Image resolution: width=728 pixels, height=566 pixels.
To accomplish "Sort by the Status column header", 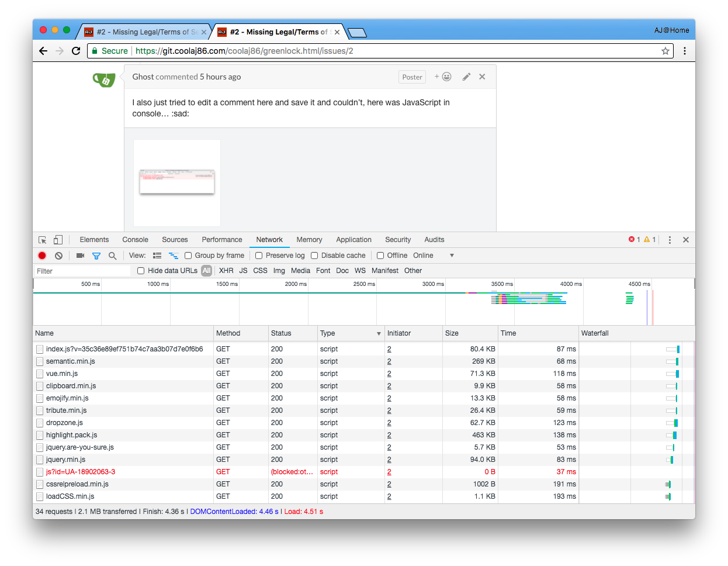I will (x=293, y=333).
